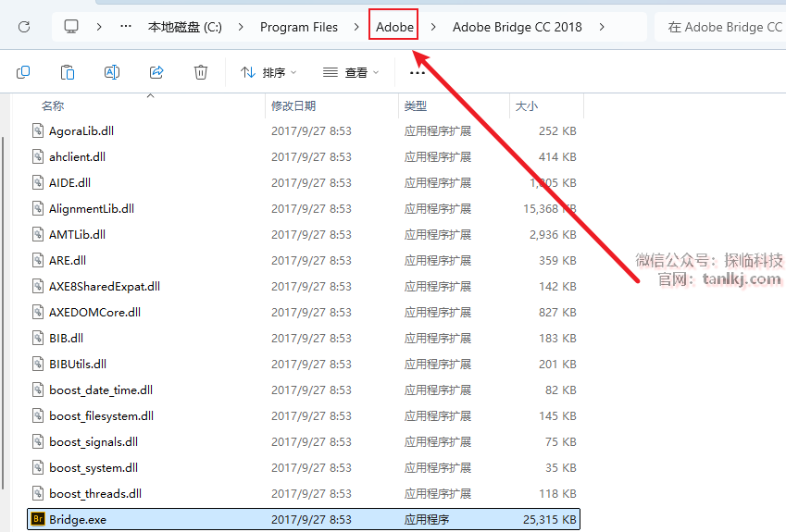Sort files by 名称 column header
The height and width of the screenshot is (532, 786).
coord(53,105)
